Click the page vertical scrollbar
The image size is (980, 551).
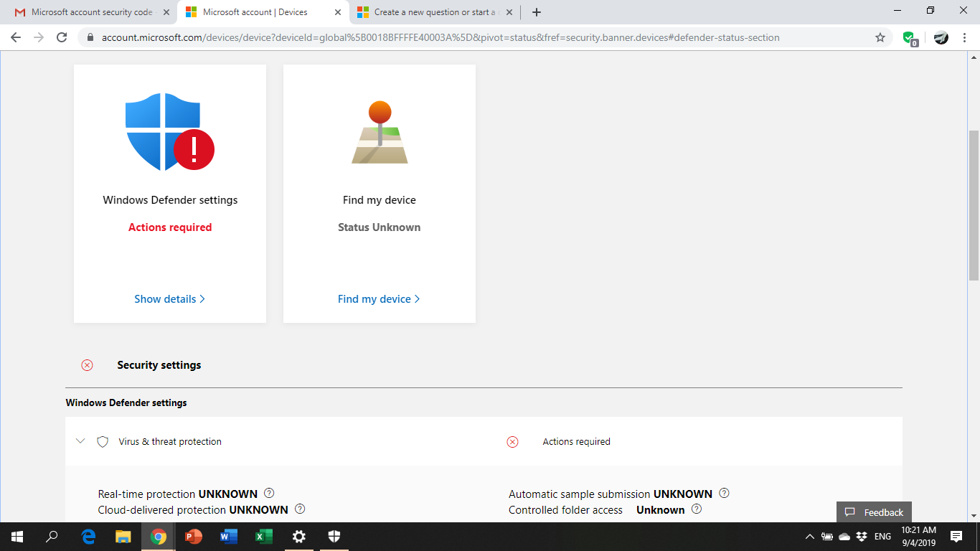coord(974,205)
